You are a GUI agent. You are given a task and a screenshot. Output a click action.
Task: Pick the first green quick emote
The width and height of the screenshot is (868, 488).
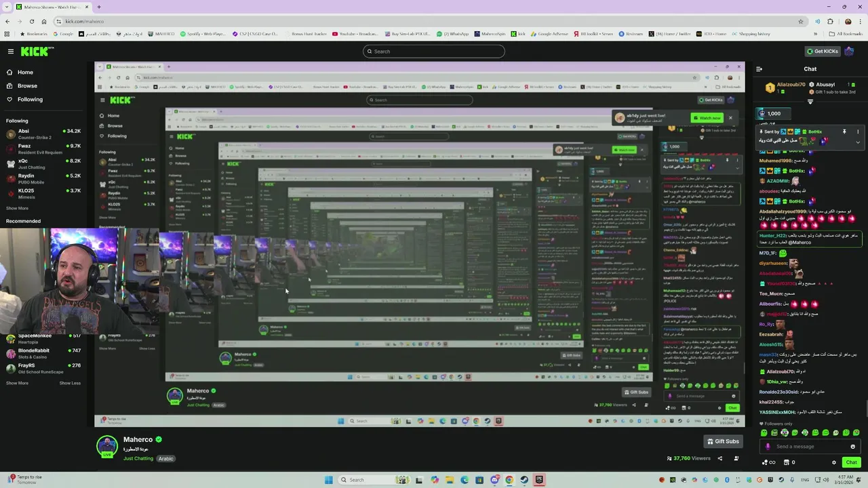point(764,432)
